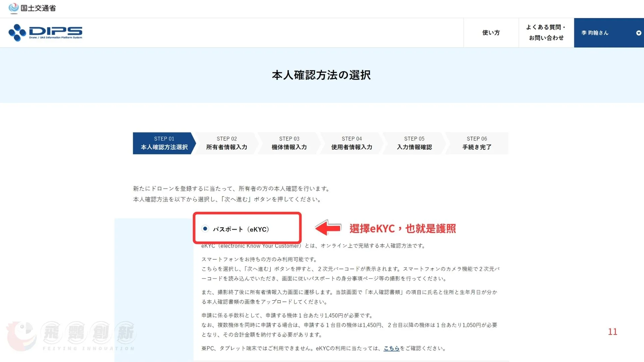Open よくある質問・お問い合わせ menu item
Image resolution: width=644 pixels, height=362 pixels.
(546, 33)
